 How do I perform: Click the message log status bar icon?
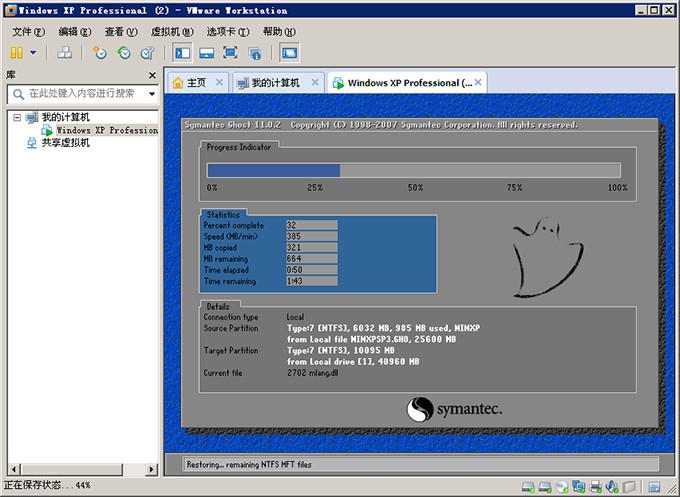click(654, 487)
